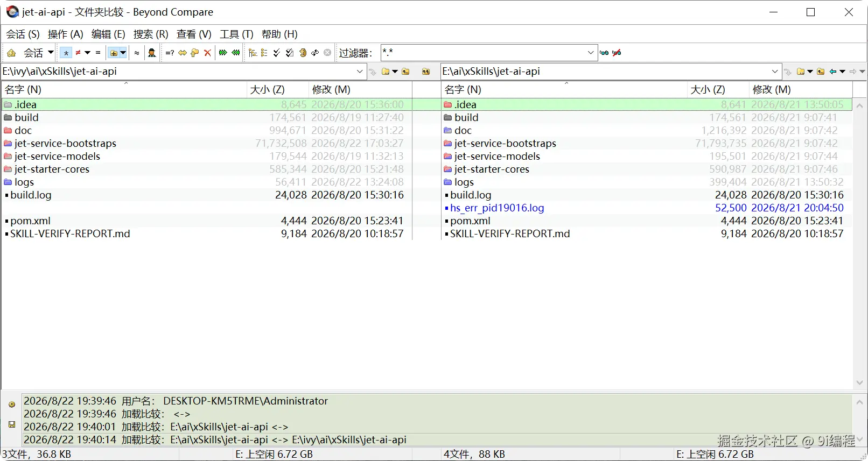Browse for folder beside E:\ivy path
This screenshot has width=868, height=461.
(386, 72)
